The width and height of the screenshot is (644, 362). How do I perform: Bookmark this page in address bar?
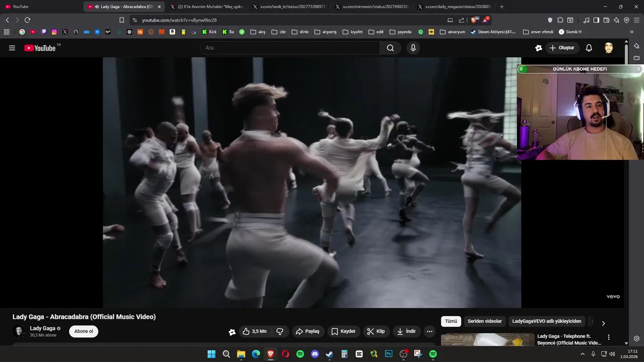[122, 20]
